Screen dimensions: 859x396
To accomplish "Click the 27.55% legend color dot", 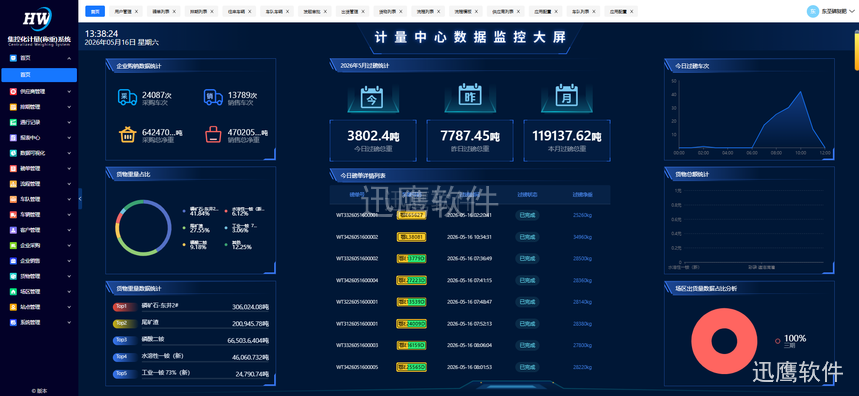I will 184,227.
